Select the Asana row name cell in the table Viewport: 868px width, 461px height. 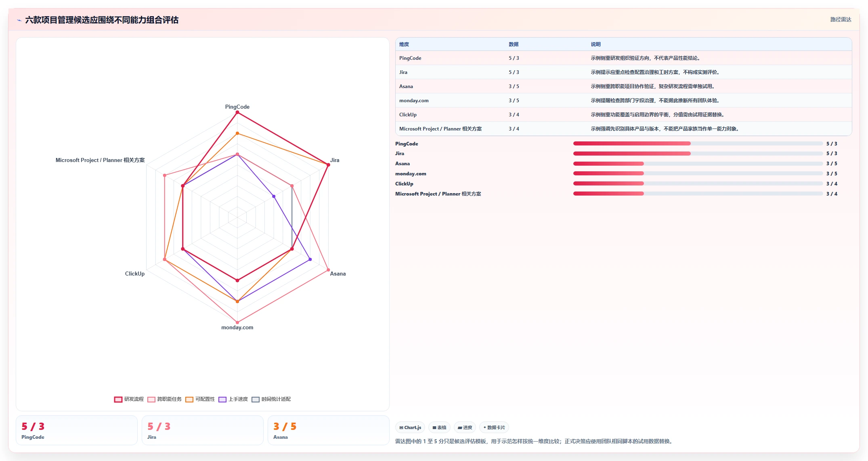(406, 86)
